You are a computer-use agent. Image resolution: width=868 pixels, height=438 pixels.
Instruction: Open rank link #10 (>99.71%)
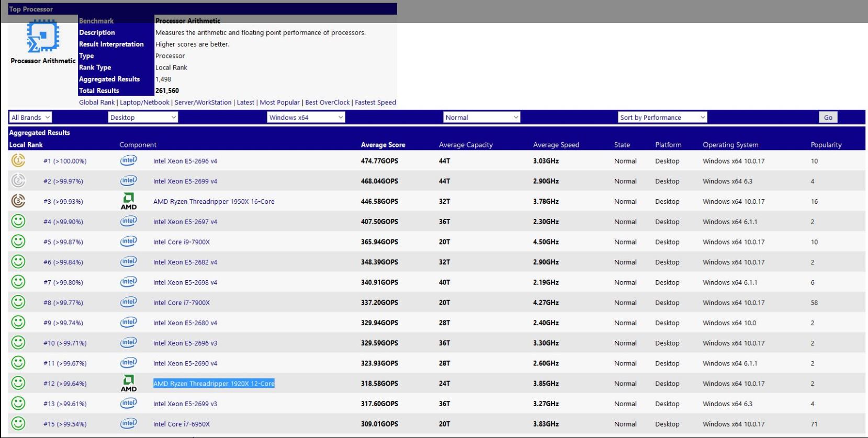point(65,343)
